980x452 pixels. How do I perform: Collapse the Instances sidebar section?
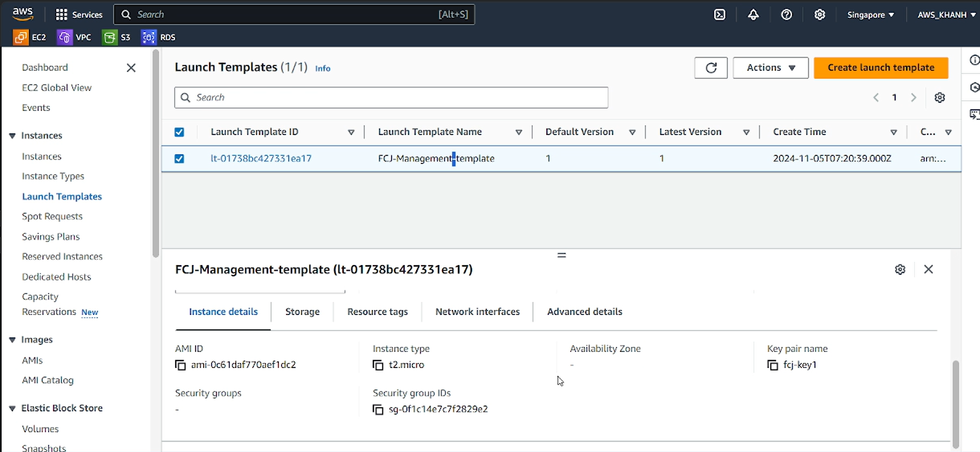(12, 136)
